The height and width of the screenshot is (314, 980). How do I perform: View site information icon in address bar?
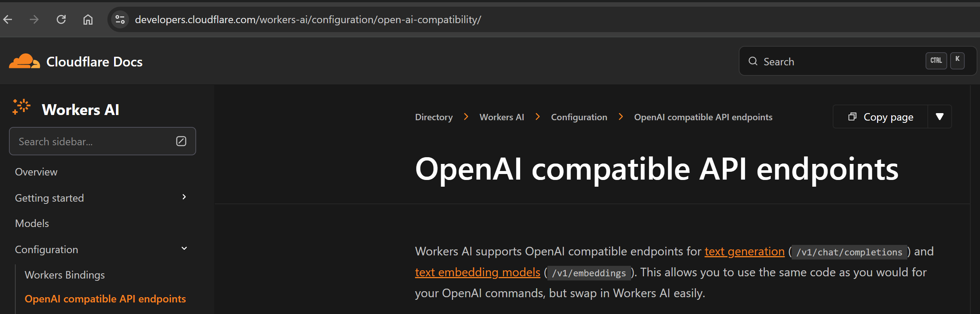[x=120, y=19]
